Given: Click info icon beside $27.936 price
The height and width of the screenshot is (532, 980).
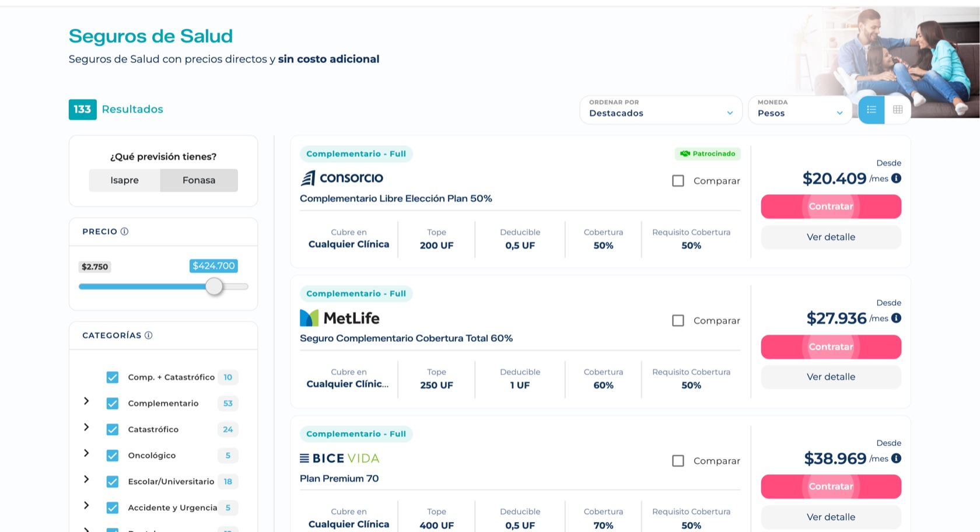Looking at the screenshot, I should tap(896, 318).
